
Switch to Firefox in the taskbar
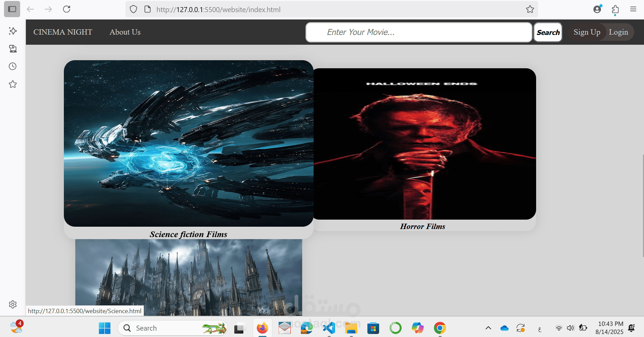tap(262, 328)
